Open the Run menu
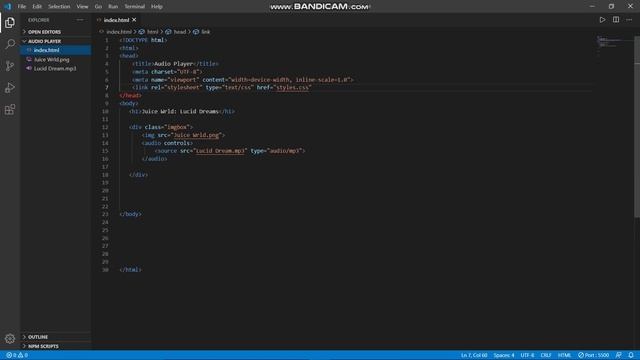 tap(113, 7)
